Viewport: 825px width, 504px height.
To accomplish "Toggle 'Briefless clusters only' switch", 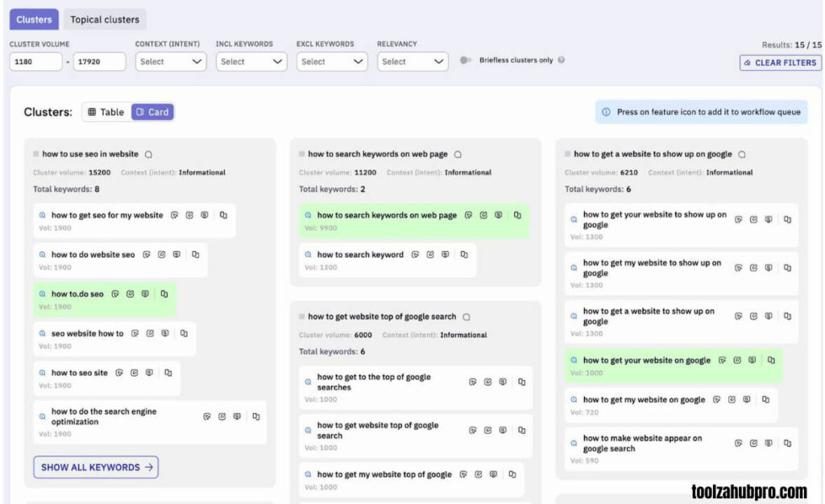I will tap(466, 60).
